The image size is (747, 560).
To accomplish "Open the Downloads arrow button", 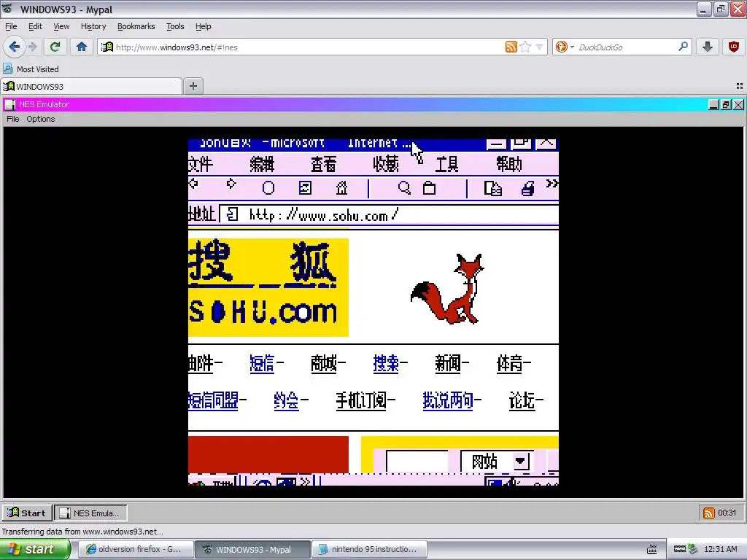I will coord(708,47).
